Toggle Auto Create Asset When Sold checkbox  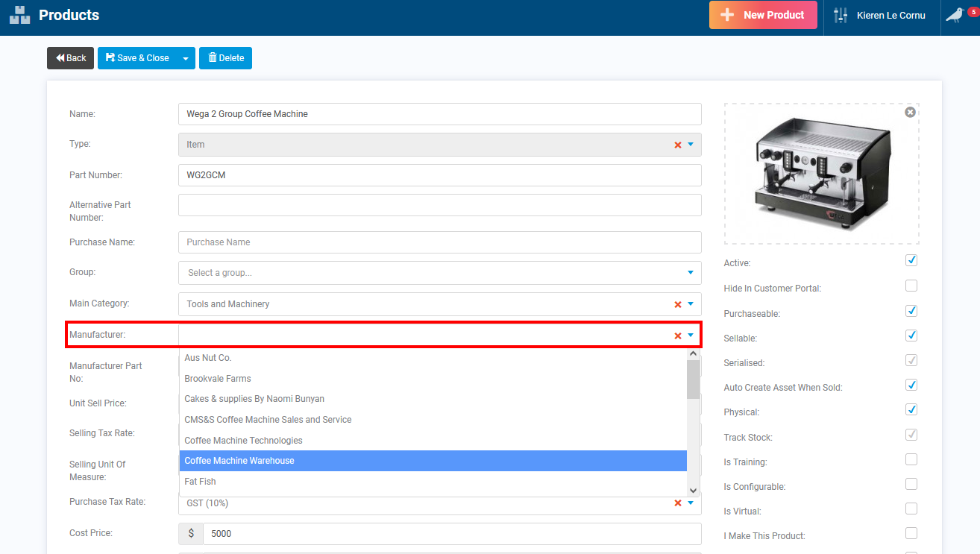(x=911, y=385)
